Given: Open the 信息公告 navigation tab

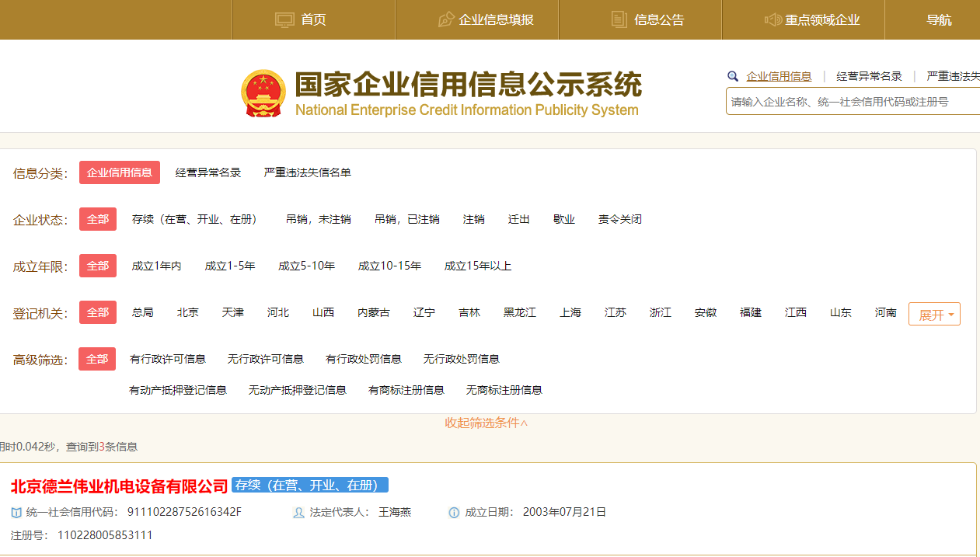Looking at the screenshot, I should 640,19.
